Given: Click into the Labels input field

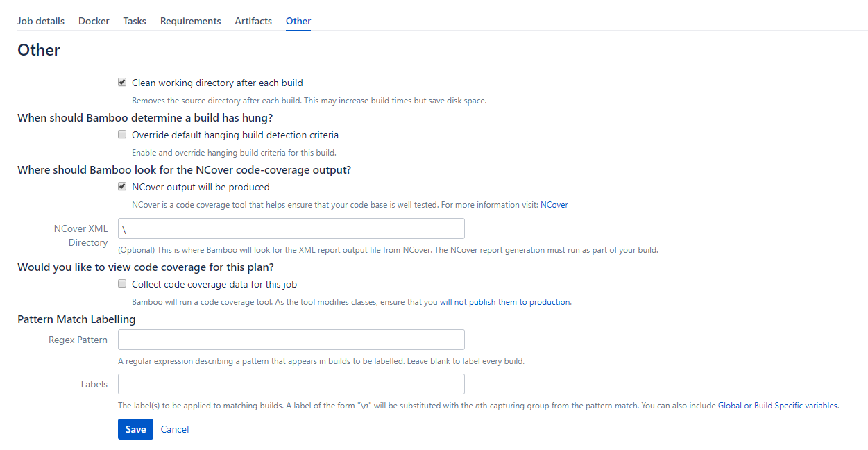Looking at the screenshot, I should click(x=291, y=384).
